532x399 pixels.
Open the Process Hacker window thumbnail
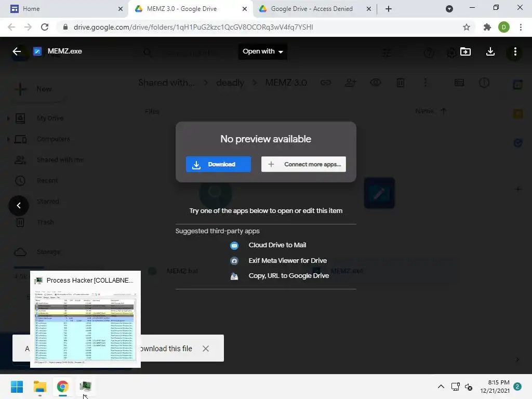point(86,320)
